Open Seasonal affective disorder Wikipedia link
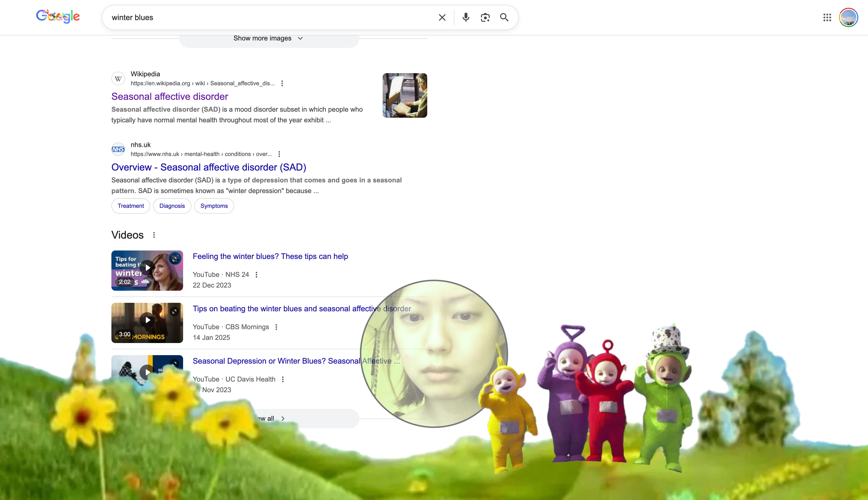The width and height of the screenshot is (868, 500). click(x=170, y=96)
